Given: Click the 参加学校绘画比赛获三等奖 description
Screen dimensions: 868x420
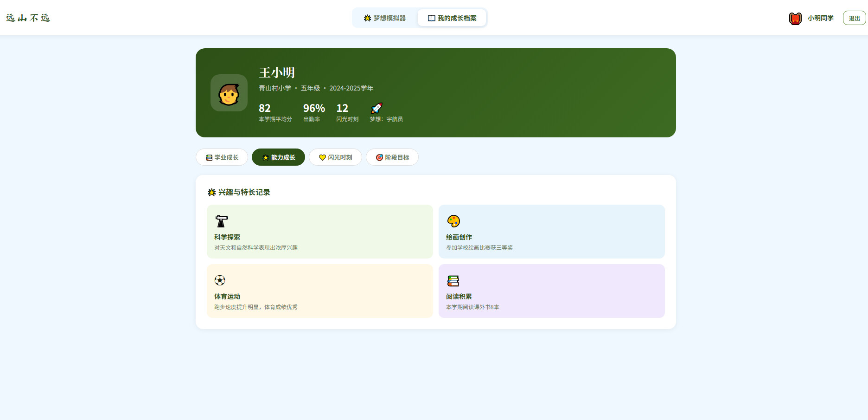Looking at the screenshot, I should 479,248.
